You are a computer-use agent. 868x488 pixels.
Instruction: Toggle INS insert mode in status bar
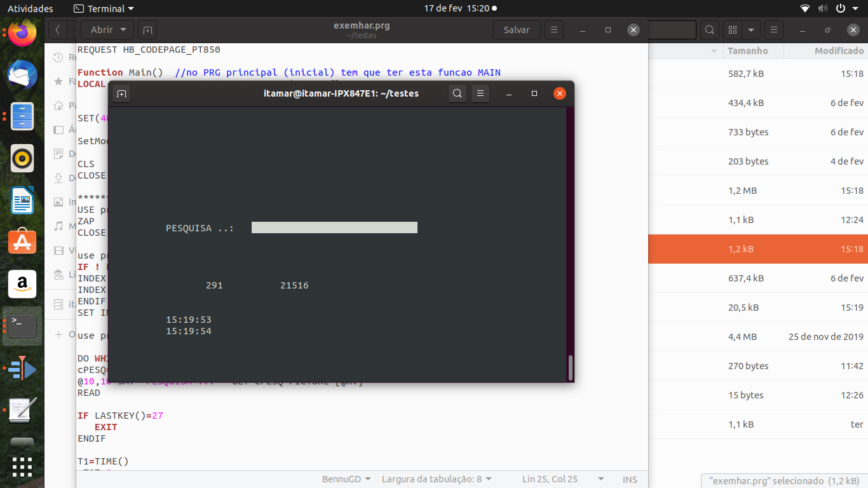[x=630, y=479]
